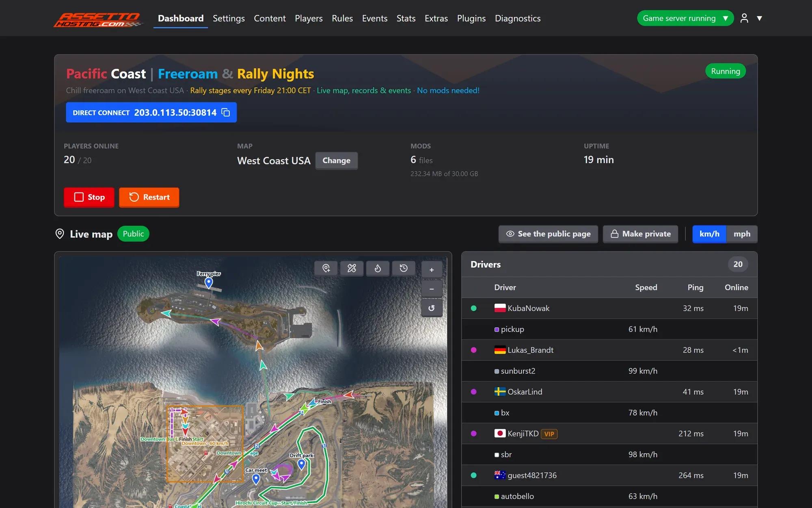The image size is (812, 508).
Task: Select the OskarLind driver row
Action: click(609, 392)
